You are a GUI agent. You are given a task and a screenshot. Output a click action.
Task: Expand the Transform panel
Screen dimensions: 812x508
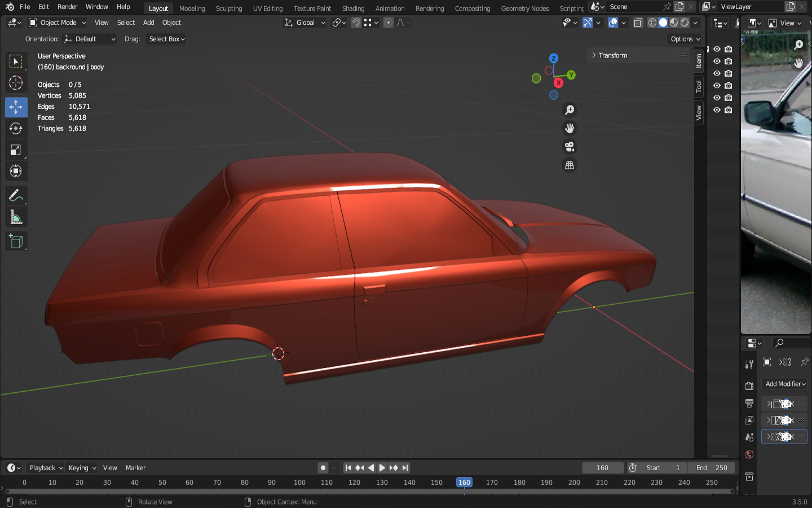[x=612, y=55]
